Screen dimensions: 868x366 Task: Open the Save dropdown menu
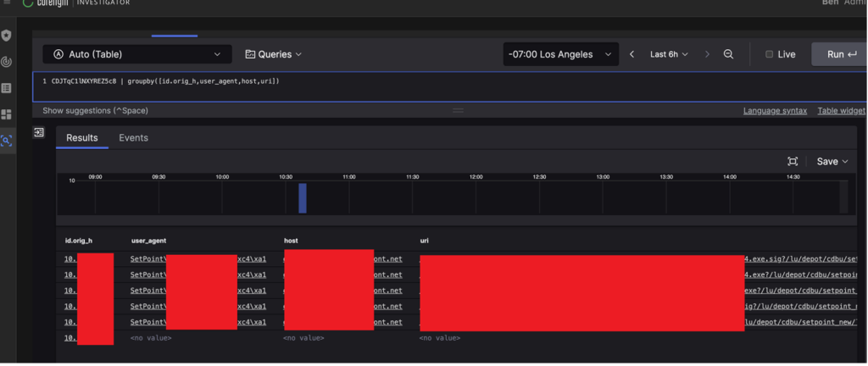pyautogui.click(x=832, y=162)
